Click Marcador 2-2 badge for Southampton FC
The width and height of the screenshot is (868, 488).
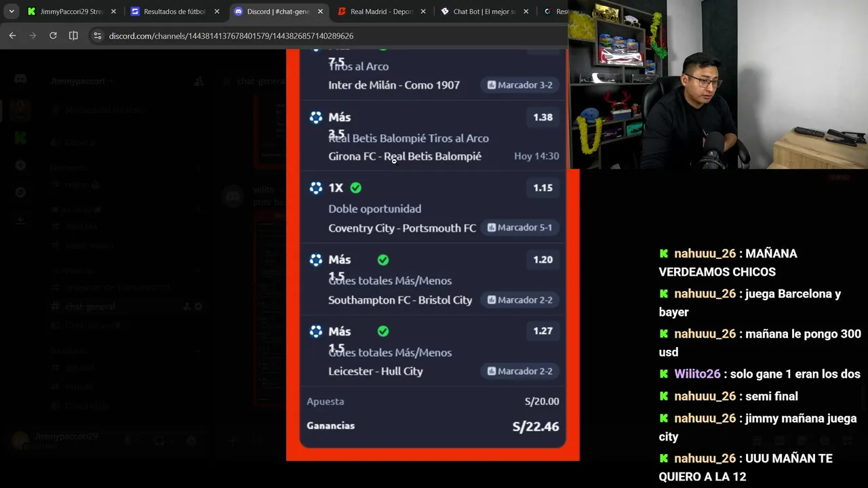tap(520, 300)
